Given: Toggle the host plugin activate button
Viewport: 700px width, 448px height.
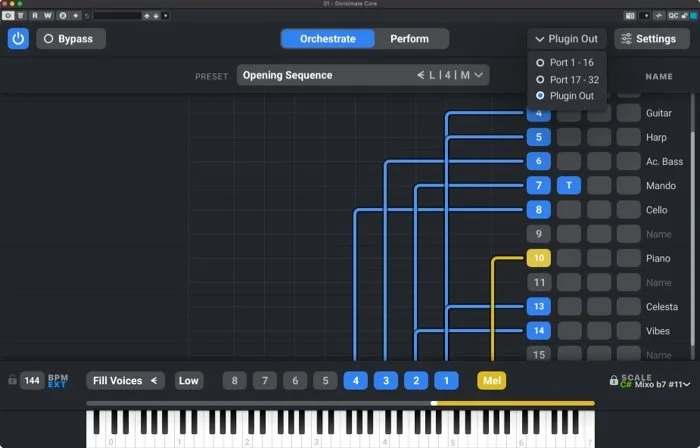Looking at the screenshot, I should (8, 16).
